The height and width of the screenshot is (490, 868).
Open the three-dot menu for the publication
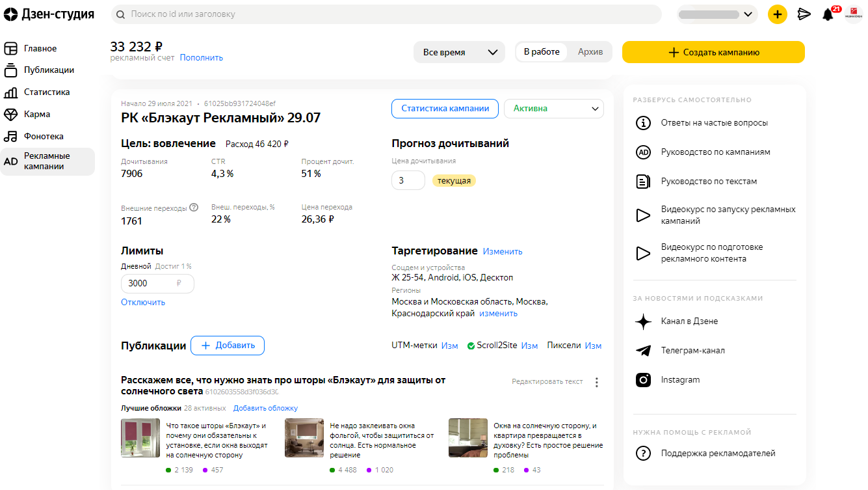pos(597,383)
